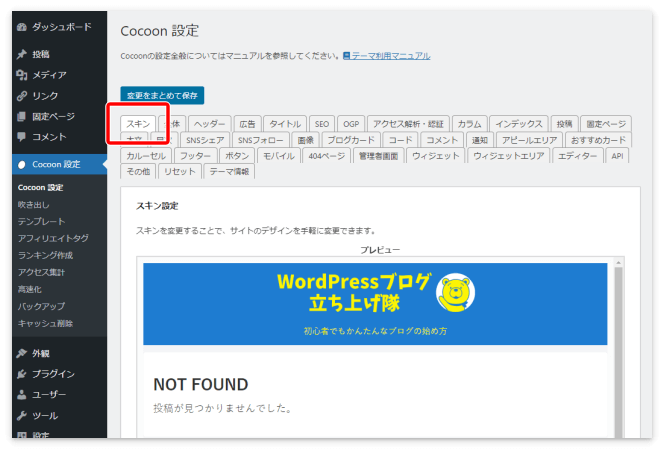This screenshot has height=451, width=664.
Task: Switch to the コード tab
Action: coord(401,140)
